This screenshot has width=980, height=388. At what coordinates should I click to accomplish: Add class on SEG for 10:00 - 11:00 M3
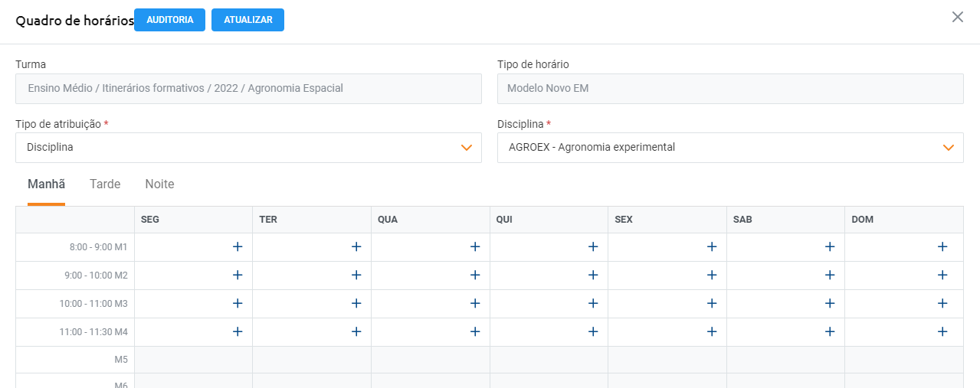[238, 303]
